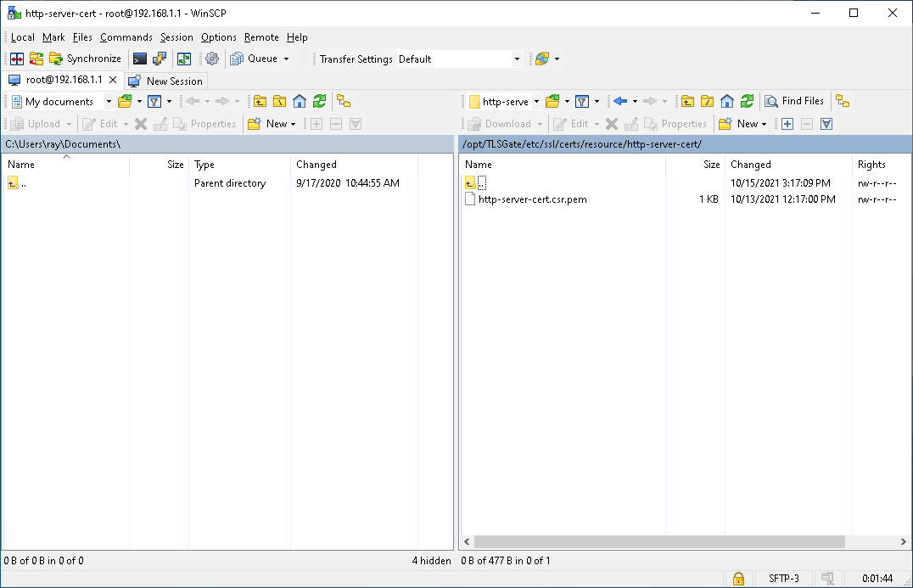Go to local parent directory icon
The width and height of the screenshot is (913, 588).
click(x=260, y=101)
